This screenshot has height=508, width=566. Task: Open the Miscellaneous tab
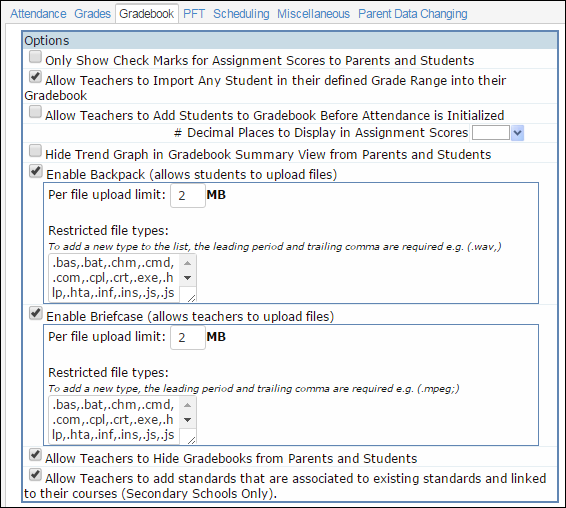313,14
